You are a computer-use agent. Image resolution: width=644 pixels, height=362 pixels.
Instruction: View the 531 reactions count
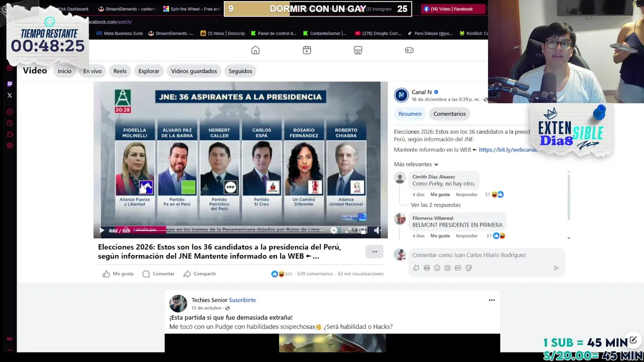(x=282, y=274)
